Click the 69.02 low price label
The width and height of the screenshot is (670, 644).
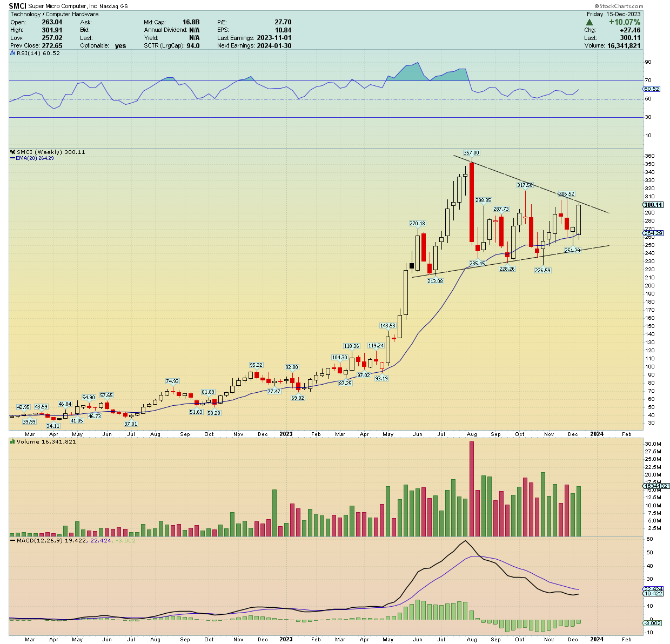point(298,398)
